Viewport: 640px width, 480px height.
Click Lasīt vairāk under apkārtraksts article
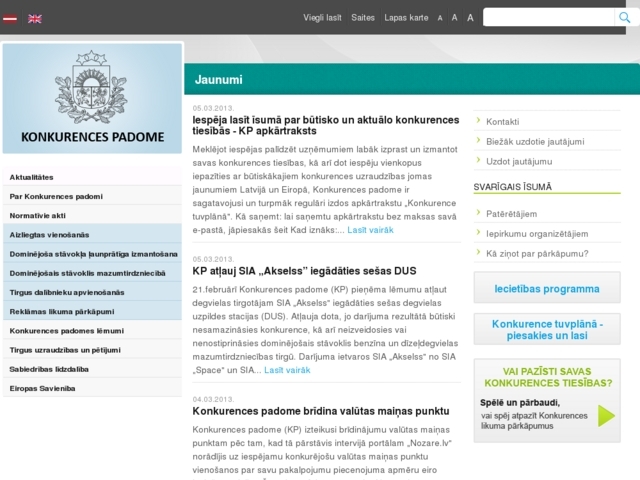pos(370,230)
